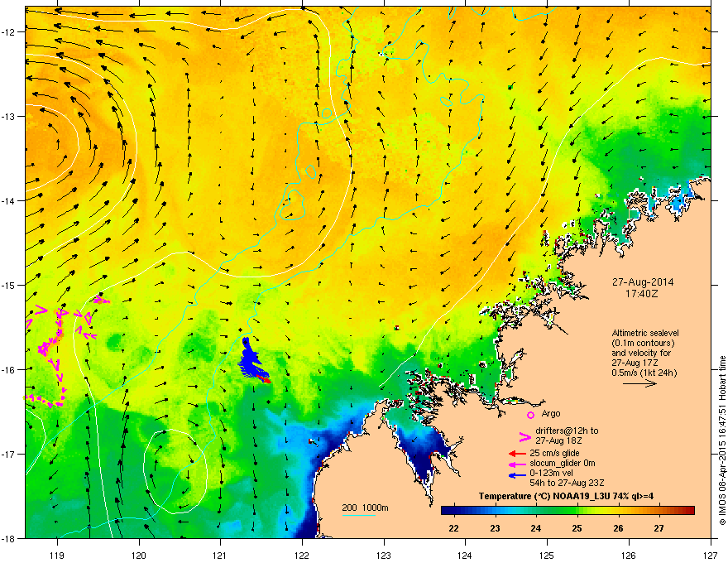Click the longitude label 121
This screenshot has height=563, width=728.
point(221,555)
